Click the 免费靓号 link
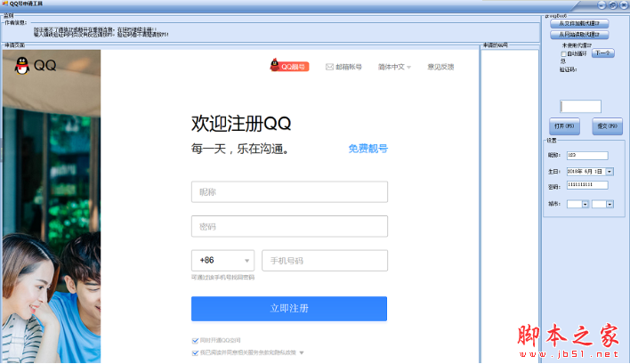Image resolution: width=630 pixels, height=364 pixels. 368,149
